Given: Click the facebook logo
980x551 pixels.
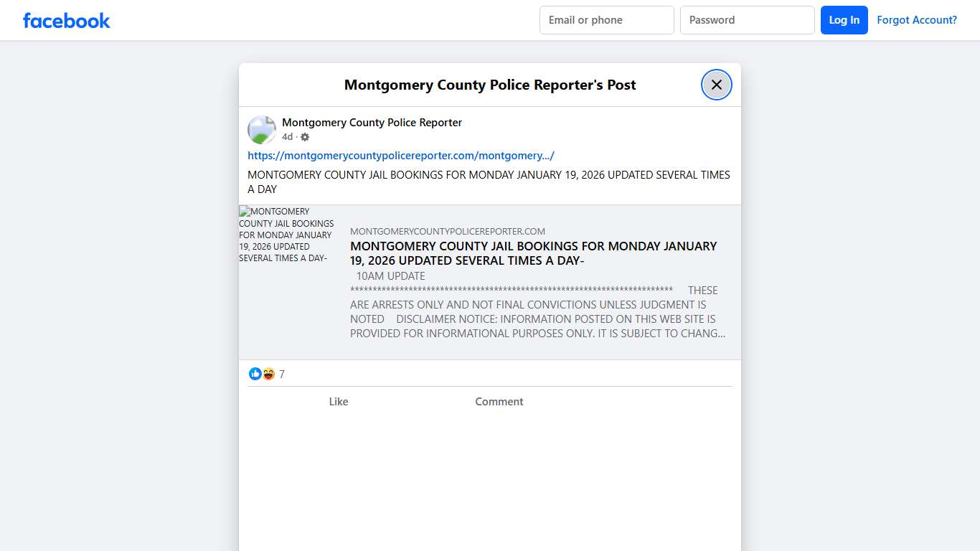Looking at the screenshot, I should (x=66, y=20).
